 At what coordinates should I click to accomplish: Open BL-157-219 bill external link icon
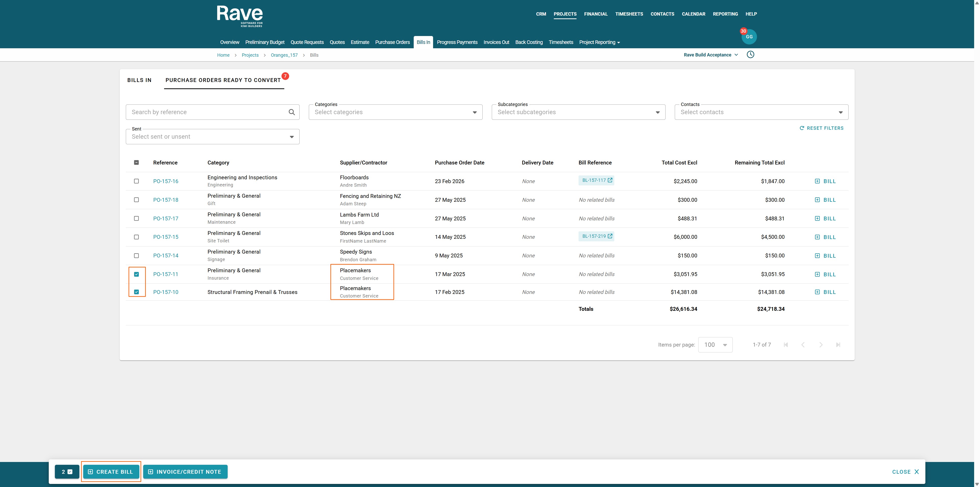click(610, 236)
